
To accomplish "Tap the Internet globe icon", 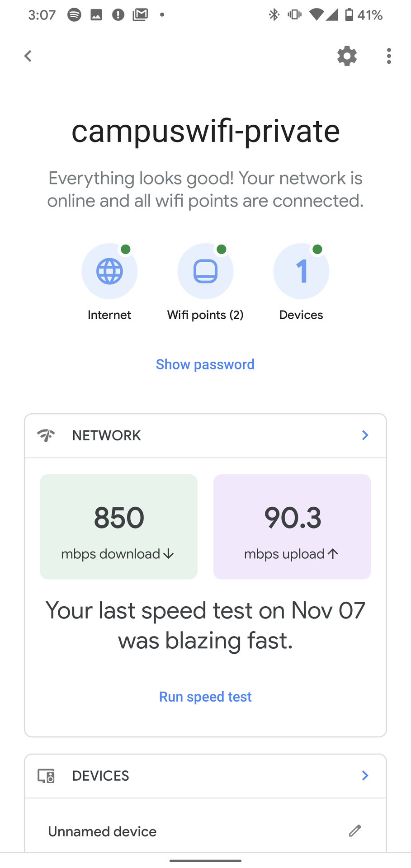I will [x=109, y=271].
